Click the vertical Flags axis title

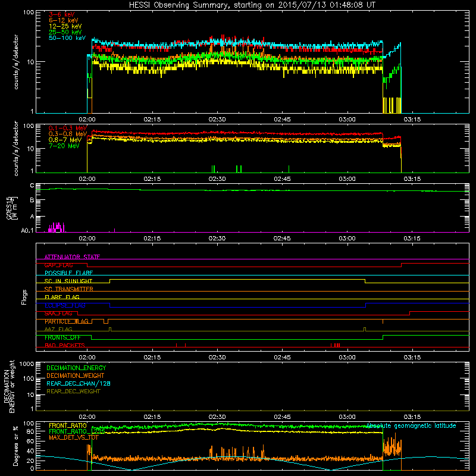click(x=24, y=297)
